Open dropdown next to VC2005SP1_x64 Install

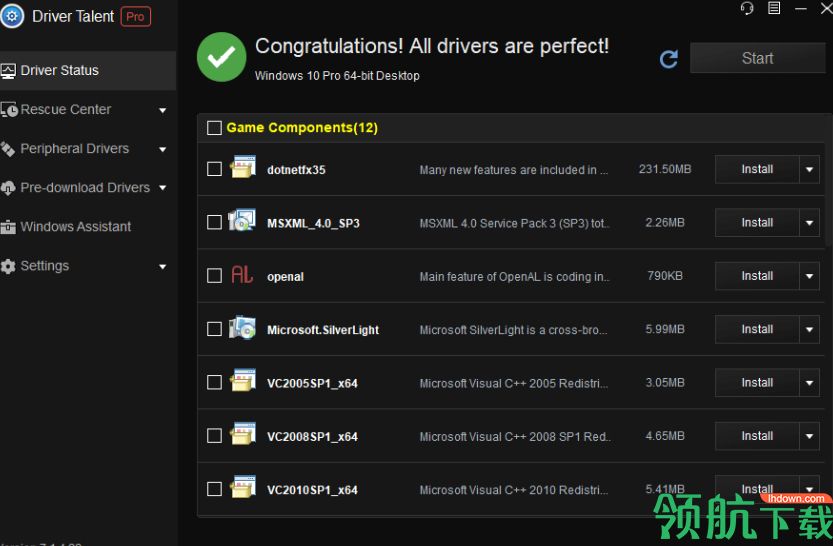tap(809, 383)
